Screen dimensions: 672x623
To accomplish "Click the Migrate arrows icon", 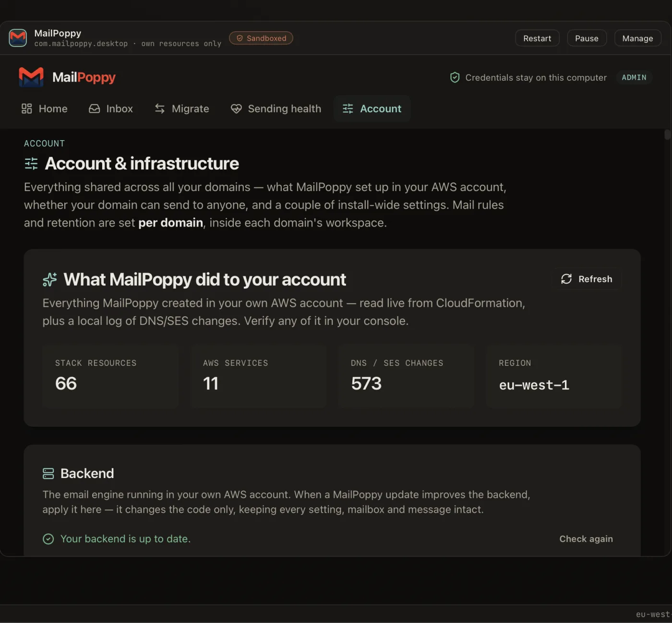I will point(160,108).
